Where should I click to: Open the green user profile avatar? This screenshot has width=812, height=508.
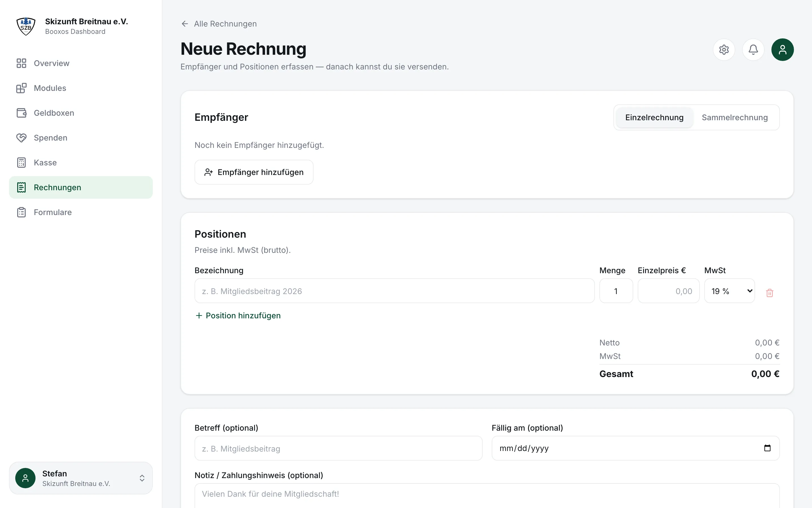[x=782, y=50]
